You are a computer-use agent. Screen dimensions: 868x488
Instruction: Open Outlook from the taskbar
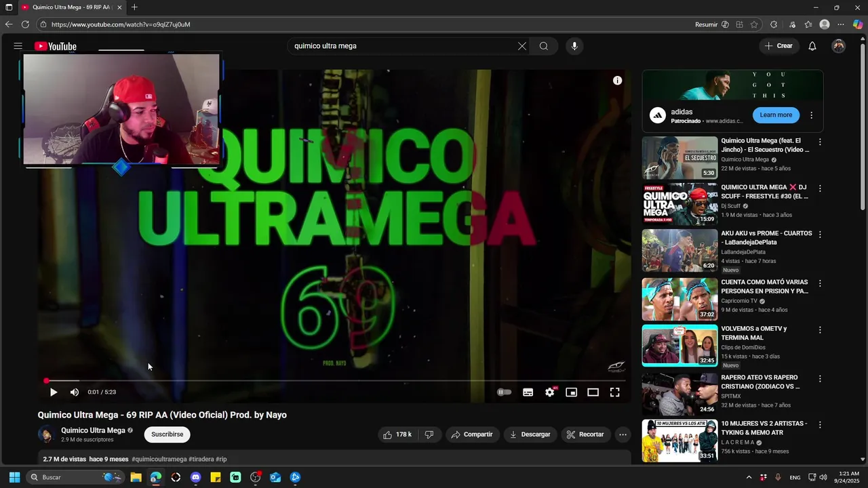click(x=275, y=477)
